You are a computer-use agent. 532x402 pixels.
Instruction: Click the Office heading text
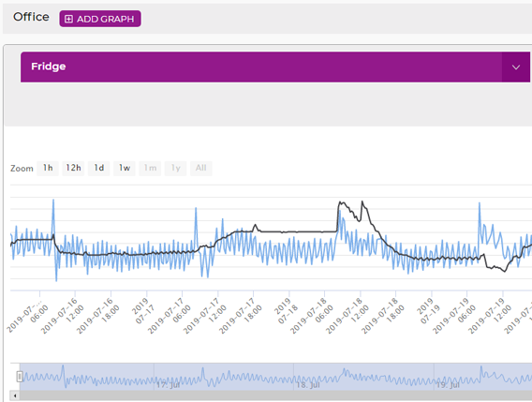31,17
